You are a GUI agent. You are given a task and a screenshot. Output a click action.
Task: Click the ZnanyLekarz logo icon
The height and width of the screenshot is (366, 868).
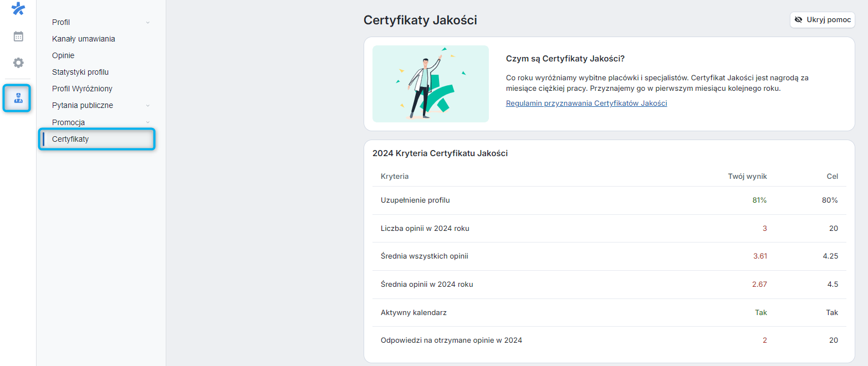pos(18,9)
